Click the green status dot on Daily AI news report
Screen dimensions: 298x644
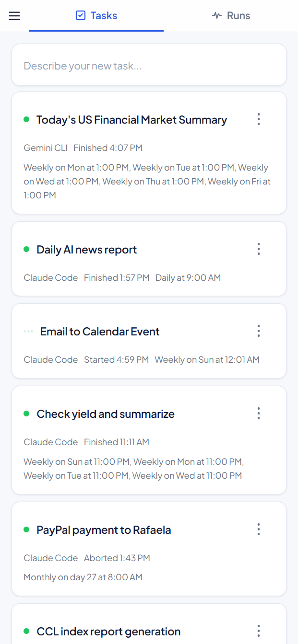27,249
